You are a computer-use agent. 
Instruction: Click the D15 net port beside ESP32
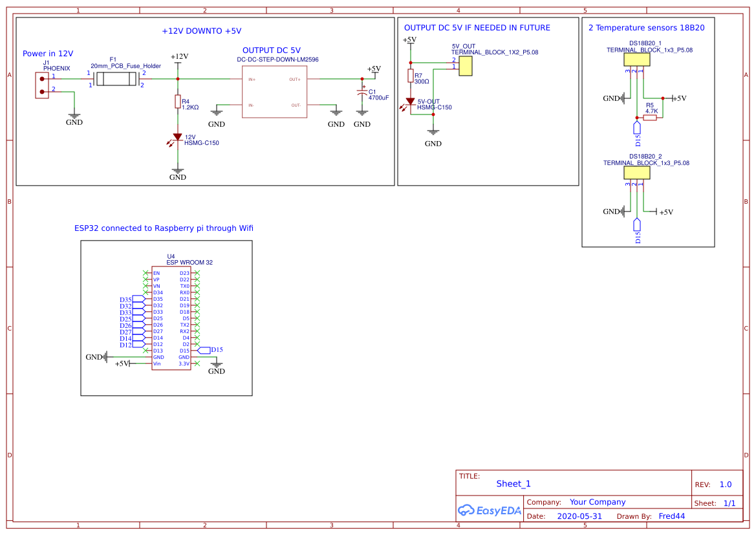click(x=204, y=350)
